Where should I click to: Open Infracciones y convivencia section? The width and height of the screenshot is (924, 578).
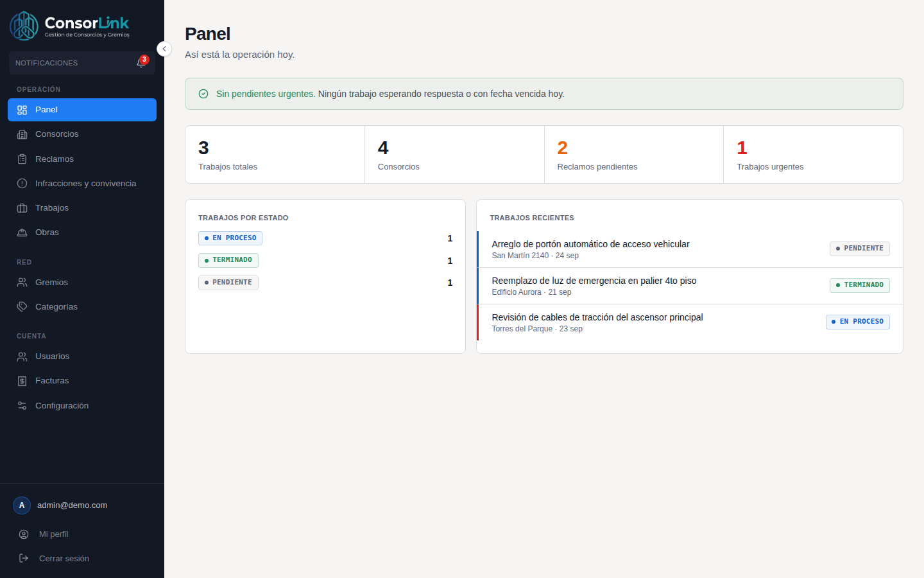click(x=82, y=184)
